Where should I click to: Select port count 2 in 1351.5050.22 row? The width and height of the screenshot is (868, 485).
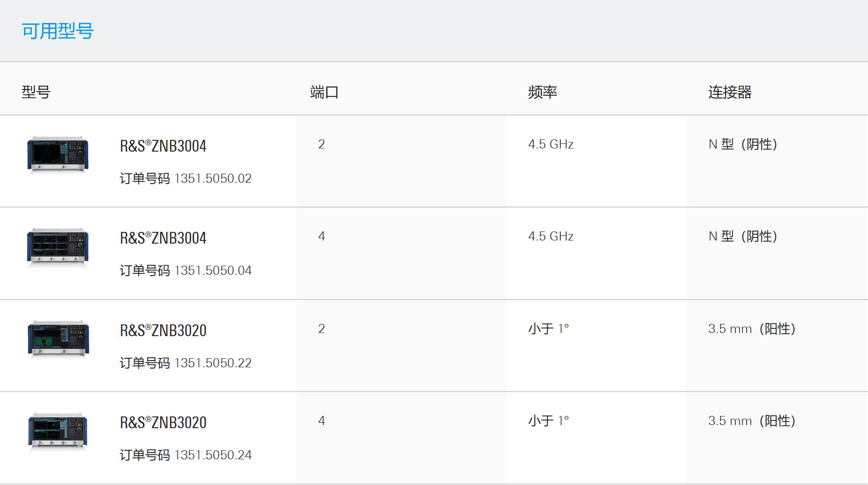click(x=322, y=329)
